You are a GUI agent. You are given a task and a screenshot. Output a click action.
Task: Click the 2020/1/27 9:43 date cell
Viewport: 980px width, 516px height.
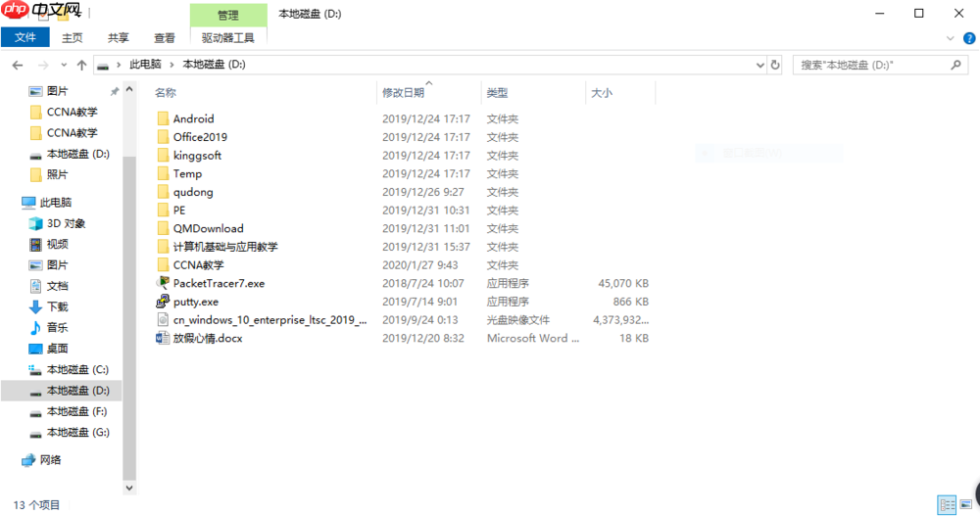pos(420,265)
